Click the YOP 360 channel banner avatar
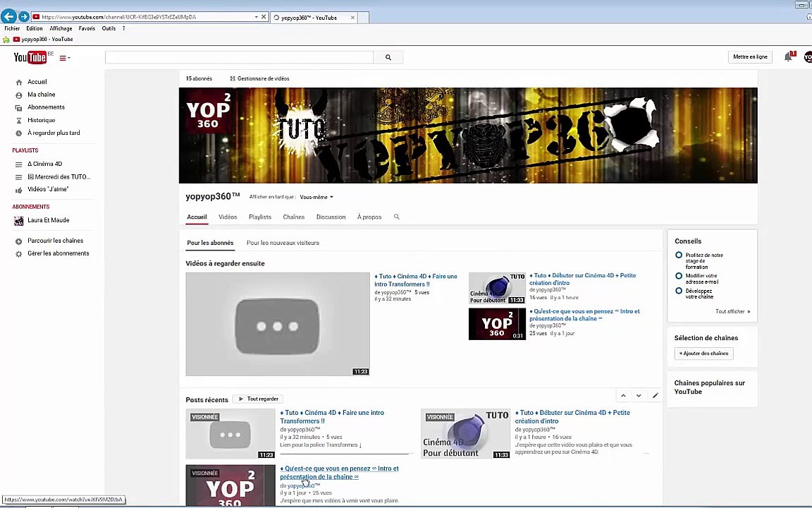 coord(208,111)
